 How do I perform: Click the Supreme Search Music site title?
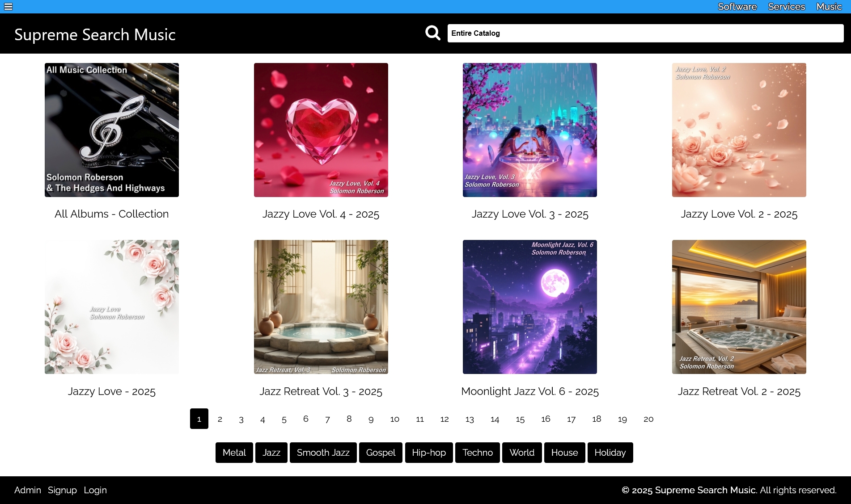(x=95, y=35)
